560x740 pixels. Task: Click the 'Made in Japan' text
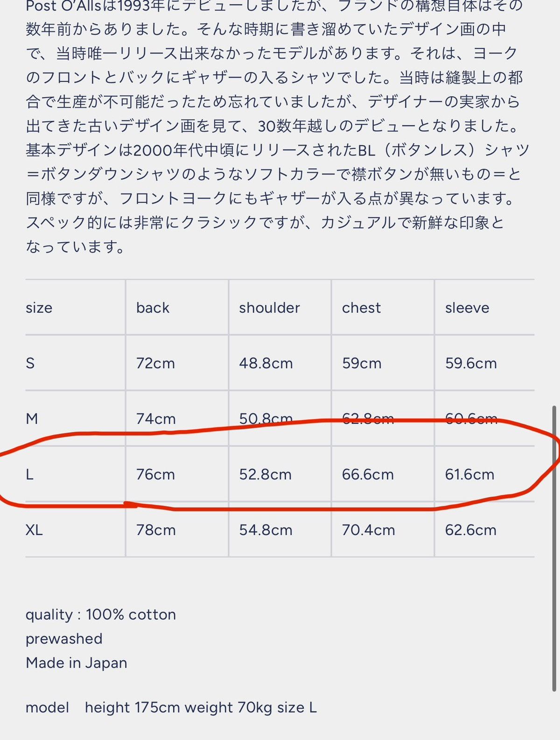[x=77, y=663]
